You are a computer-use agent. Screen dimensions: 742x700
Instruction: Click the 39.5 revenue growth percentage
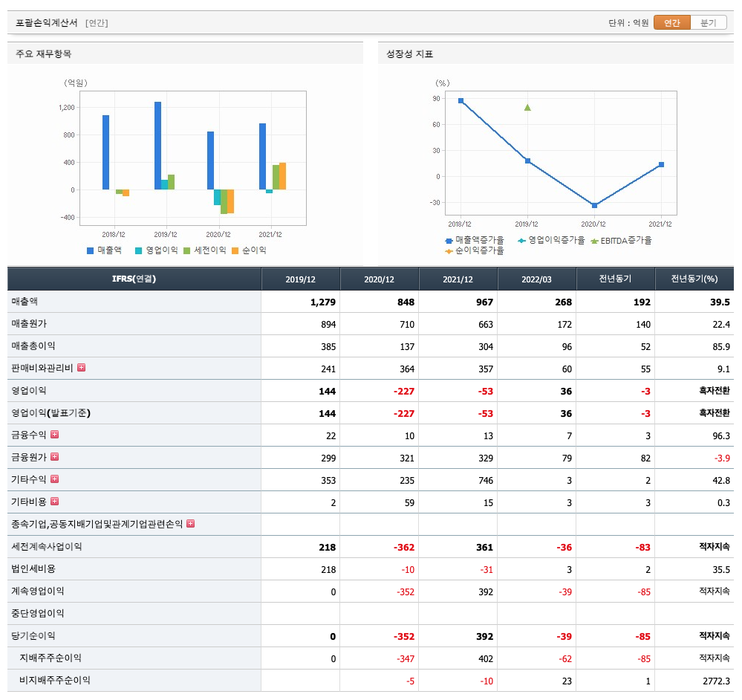point(720,302)
